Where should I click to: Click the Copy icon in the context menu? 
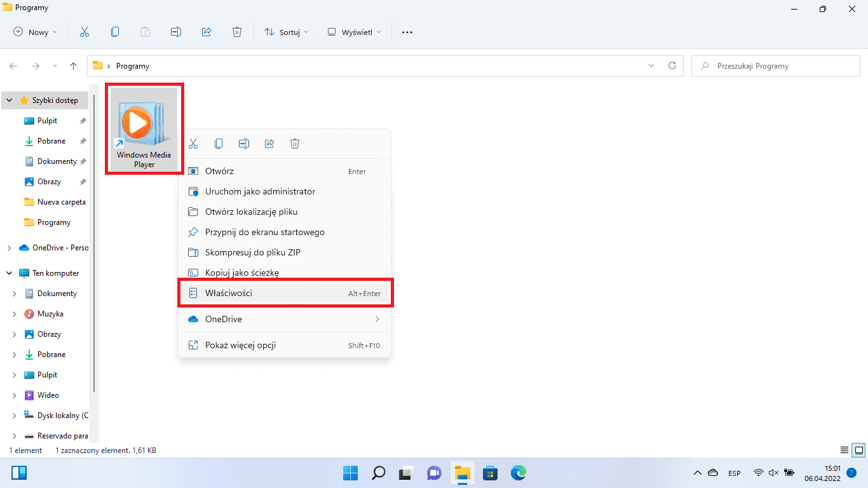click(219, 144)
